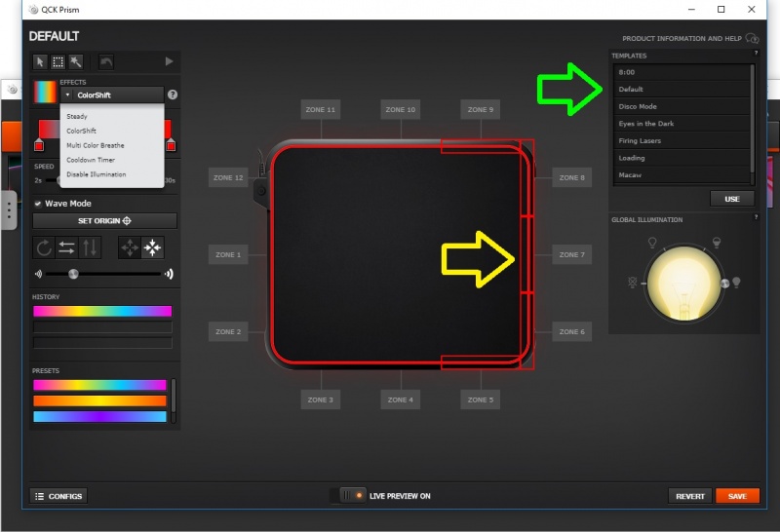Click the full brightness bulb icon
The image size is (780, 532).
(736, 283)
